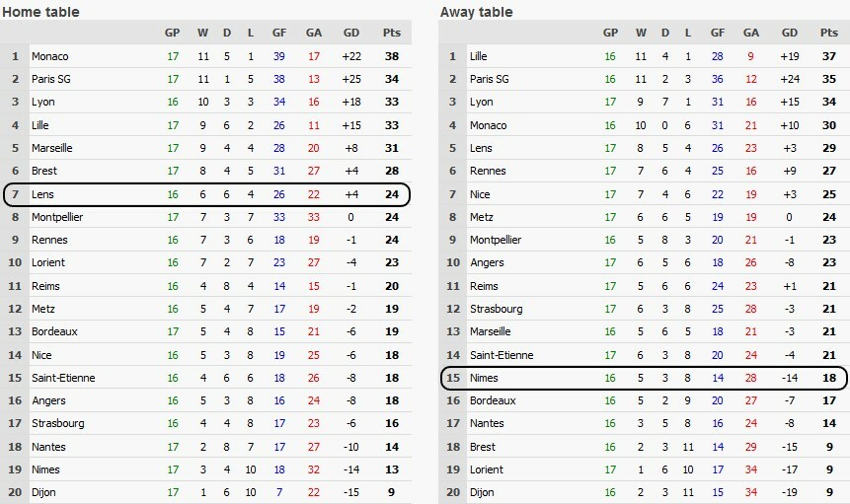This screenshot has width=850, height=504.
Task: Click Monaco in the Home table
Action: 50,56
